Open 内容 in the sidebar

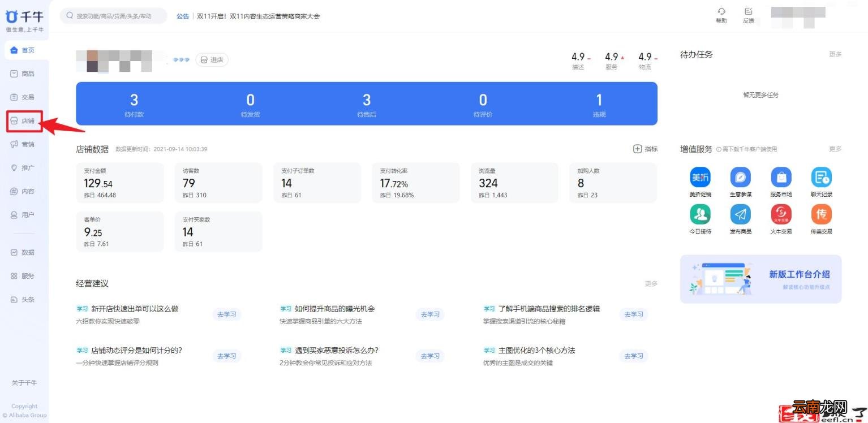tap(23, 191)
